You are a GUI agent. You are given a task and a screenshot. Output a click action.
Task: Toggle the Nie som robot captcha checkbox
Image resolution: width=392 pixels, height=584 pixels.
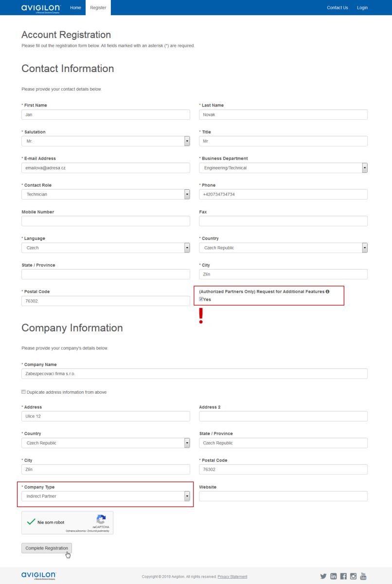31,523
